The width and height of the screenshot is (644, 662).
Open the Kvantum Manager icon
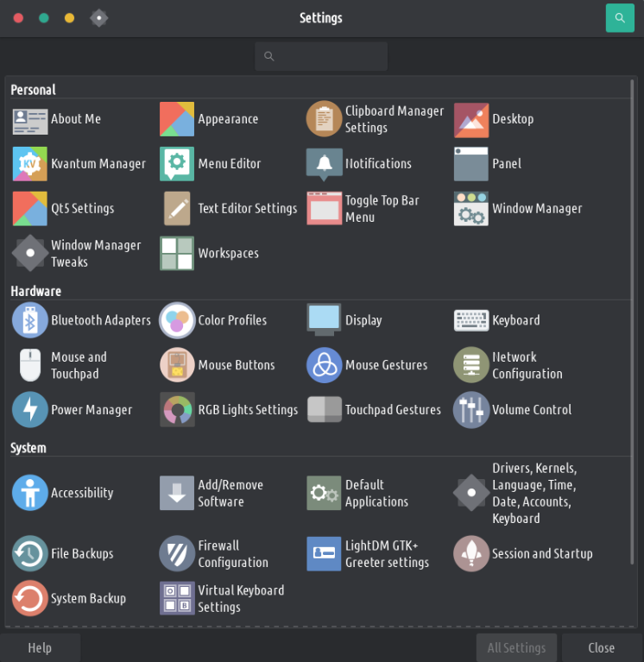point(29,164)
